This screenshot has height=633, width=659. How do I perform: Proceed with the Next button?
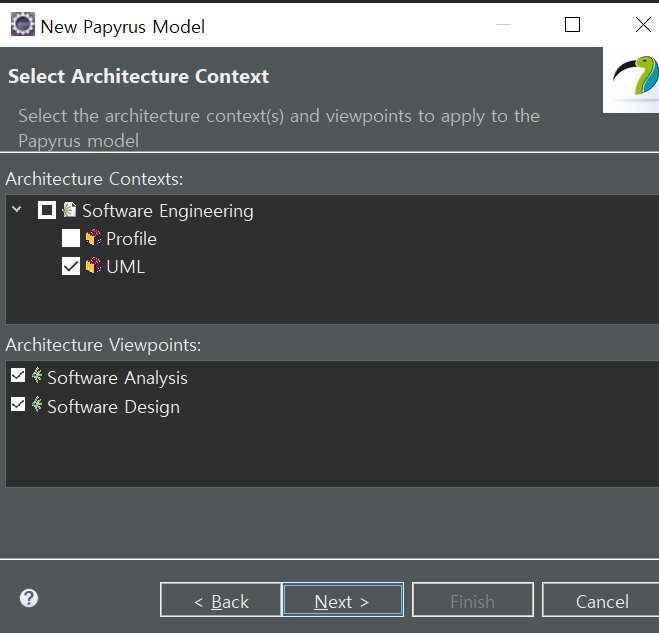coord(343,600)
